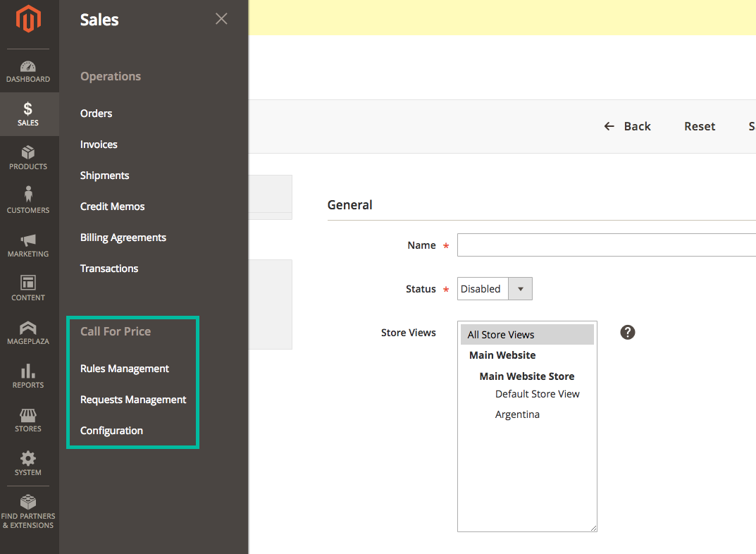
Task: Open the Dashboard from the sidebar
Action: click(x=28, y=70)
